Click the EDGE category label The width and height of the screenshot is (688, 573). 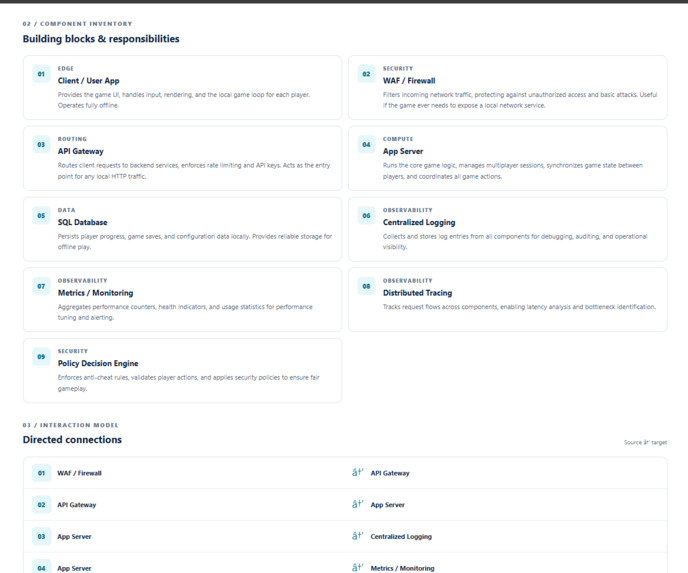click(66, 68)
